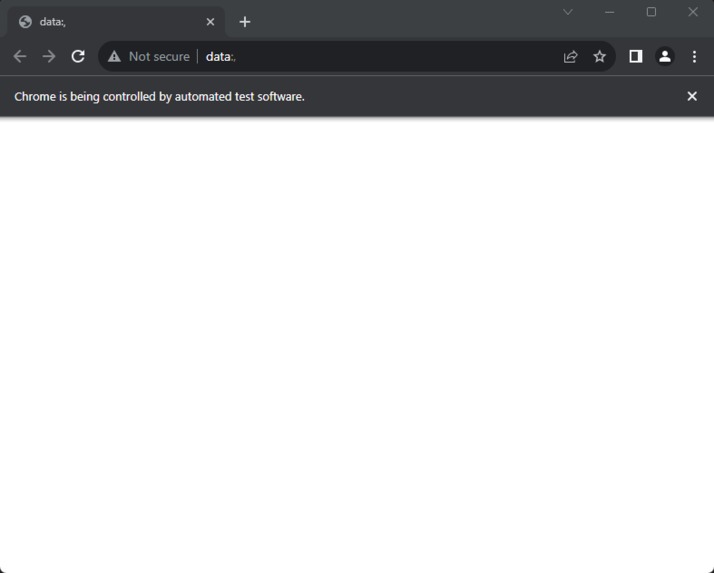This screenshot has height=573, width=714.
Task: Open the share this page icon
Action: (x=570, y=56)
